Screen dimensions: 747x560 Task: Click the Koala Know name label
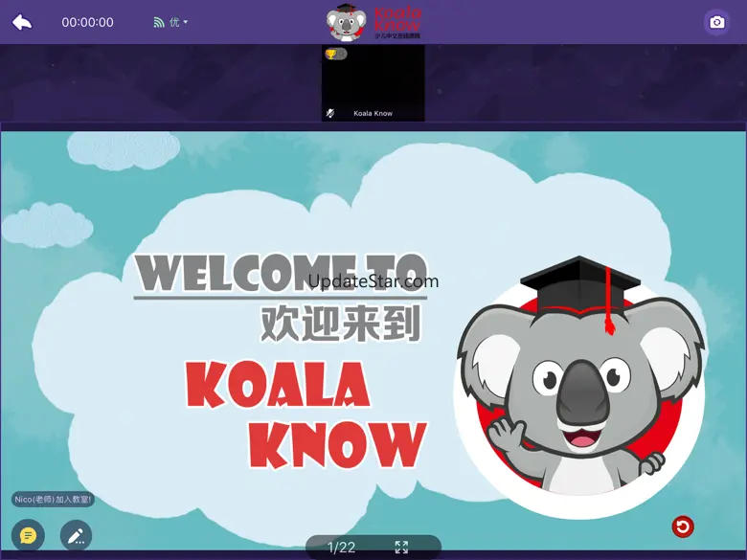pyautogui.click(x=373, y=113)
